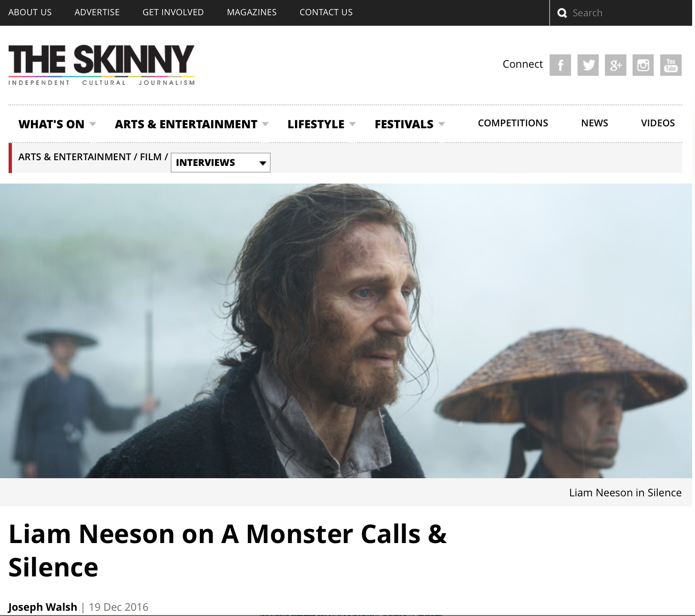
Task: Click The Skinny logo
Action: (102, 65)
